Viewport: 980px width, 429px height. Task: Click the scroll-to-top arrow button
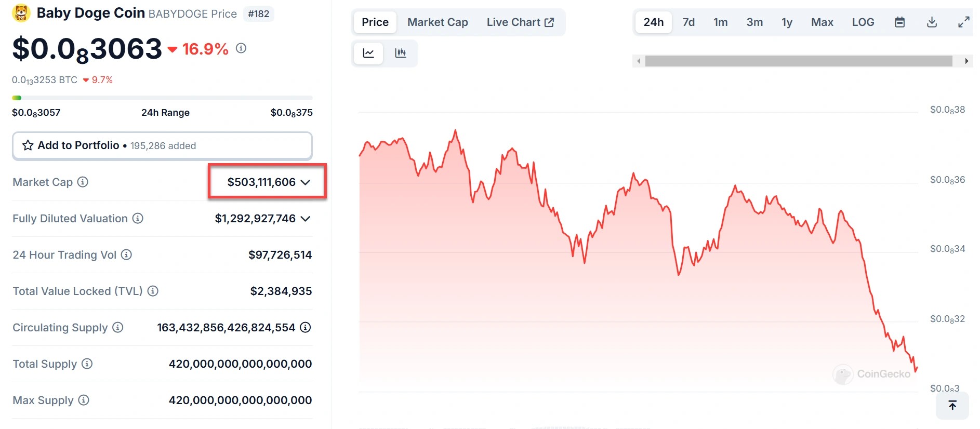click(952, 405)
